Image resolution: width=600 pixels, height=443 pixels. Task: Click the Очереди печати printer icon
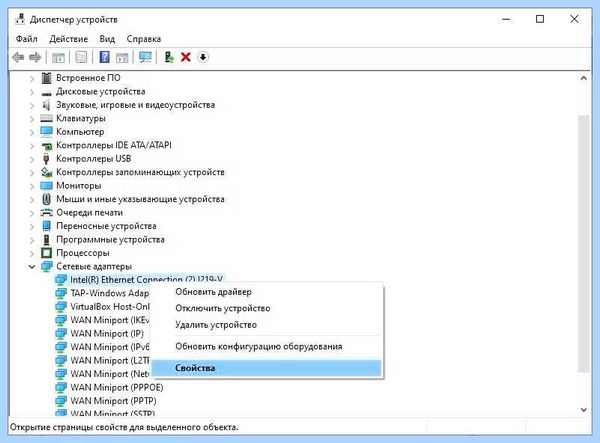point(46,213)
